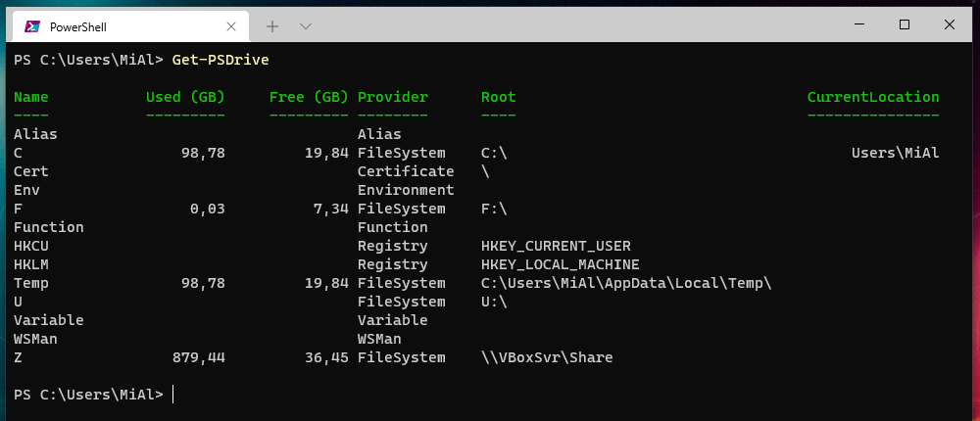
Task: Click the Root column header
Action: tap(498, 97)
